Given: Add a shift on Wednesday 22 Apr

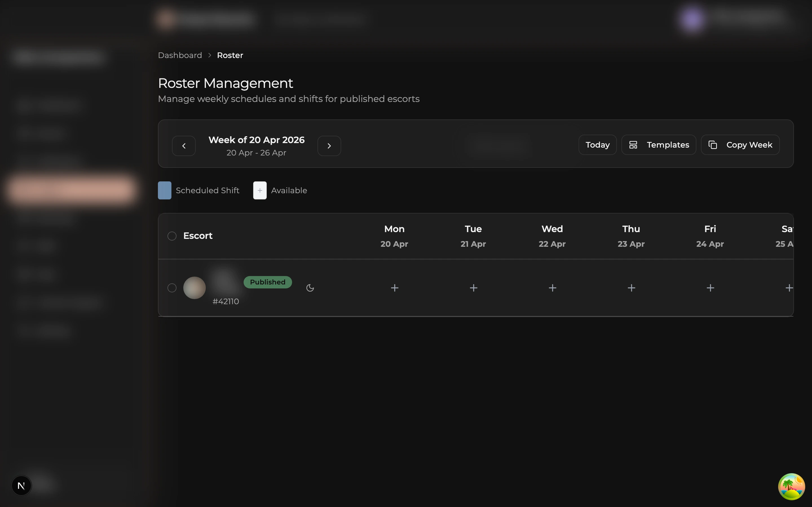Looking at the screenshot, I should click(x=552, y=288).
